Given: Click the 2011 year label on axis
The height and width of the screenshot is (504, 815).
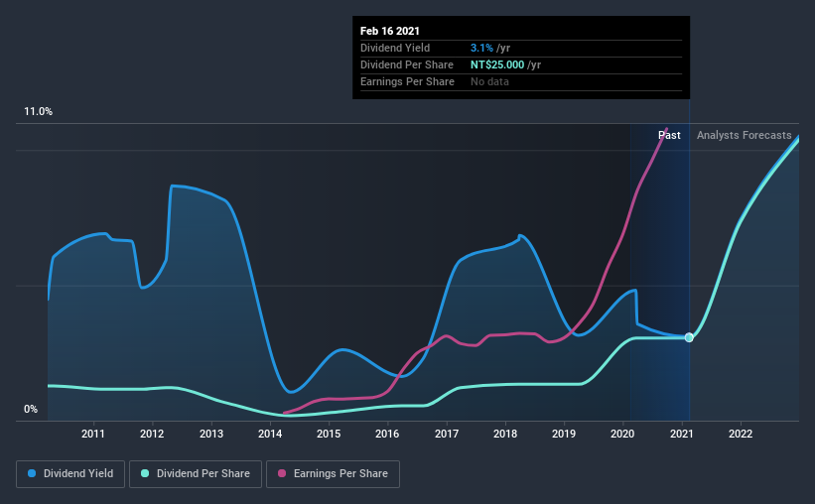Looking at the screenshot, I should (93, 434).
